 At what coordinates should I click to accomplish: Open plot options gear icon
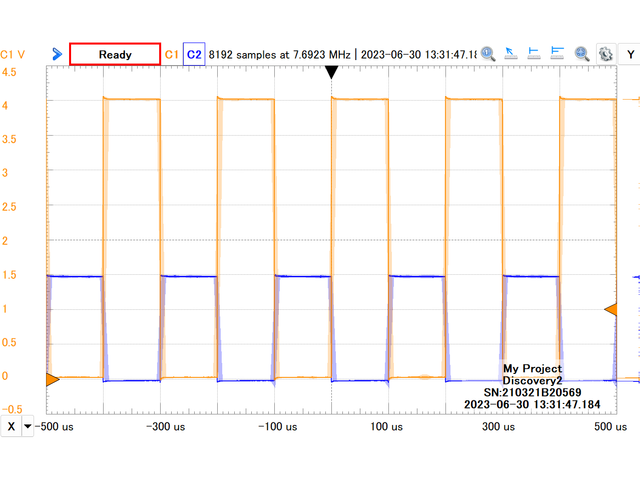(x=606, y=54)
